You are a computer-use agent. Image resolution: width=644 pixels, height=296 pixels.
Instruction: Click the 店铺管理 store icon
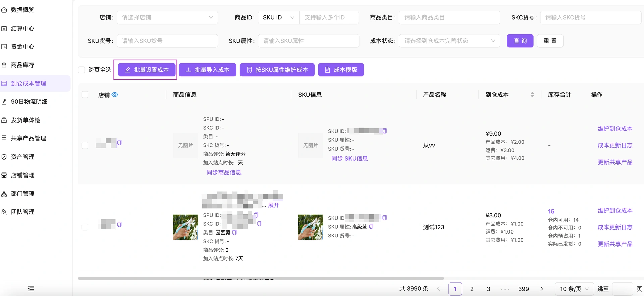pyautogui.click(x=4, y=175)
